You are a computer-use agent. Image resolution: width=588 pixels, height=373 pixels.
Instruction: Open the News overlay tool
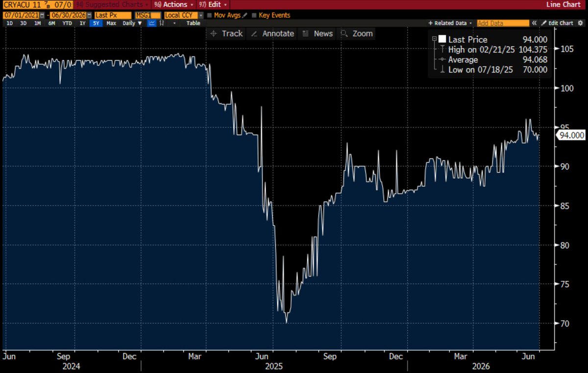point(317,33)
